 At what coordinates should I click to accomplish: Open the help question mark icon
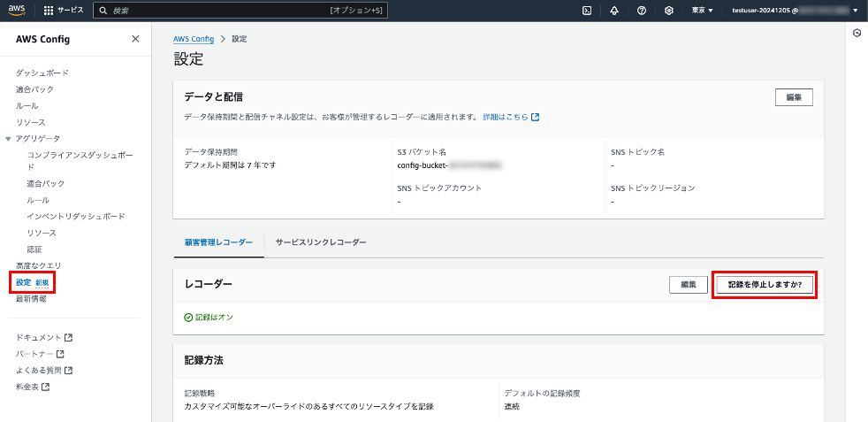(642, 11)
